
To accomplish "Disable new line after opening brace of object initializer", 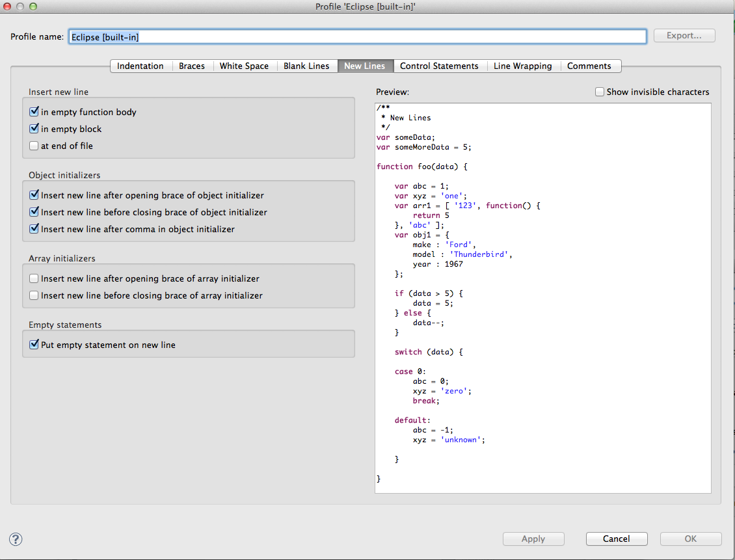I will 34,196.
